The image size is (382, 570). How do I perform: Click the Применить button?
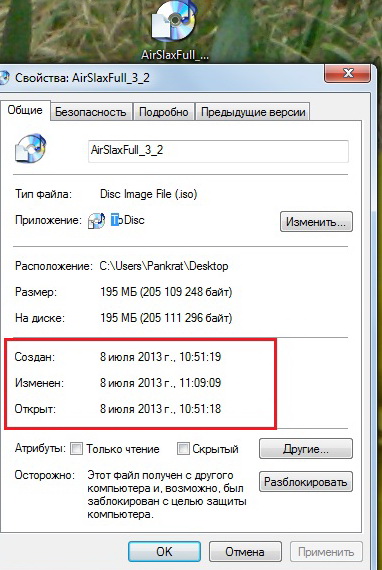pos(326,551)
